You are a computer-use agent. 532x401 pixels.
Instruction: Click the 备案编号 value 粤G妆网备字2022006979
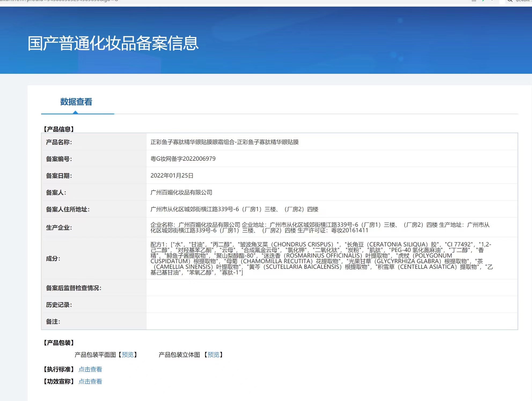click(x=183, y=159)
